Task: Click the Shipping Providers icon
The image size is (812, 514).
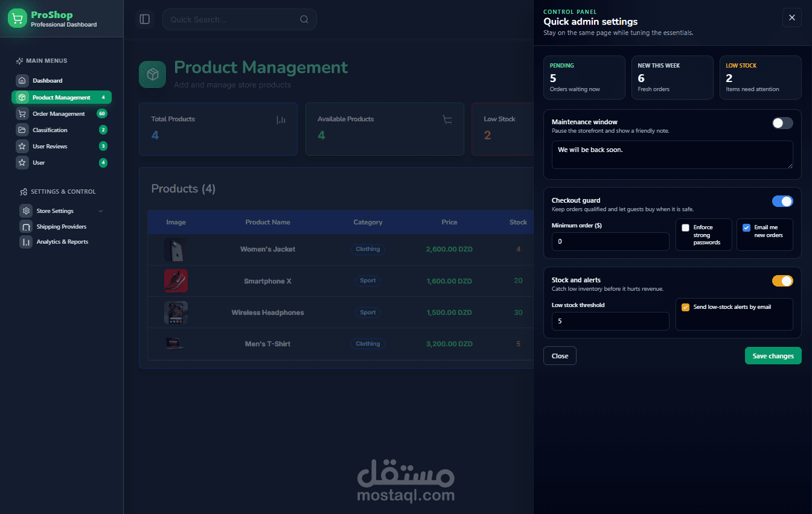Action: pos(26,227)
